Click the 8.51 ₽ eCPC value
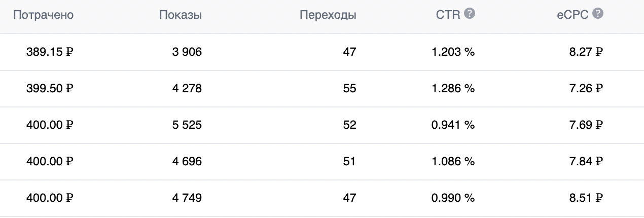This screenshot has height=218, width=644. coord(585,198)
